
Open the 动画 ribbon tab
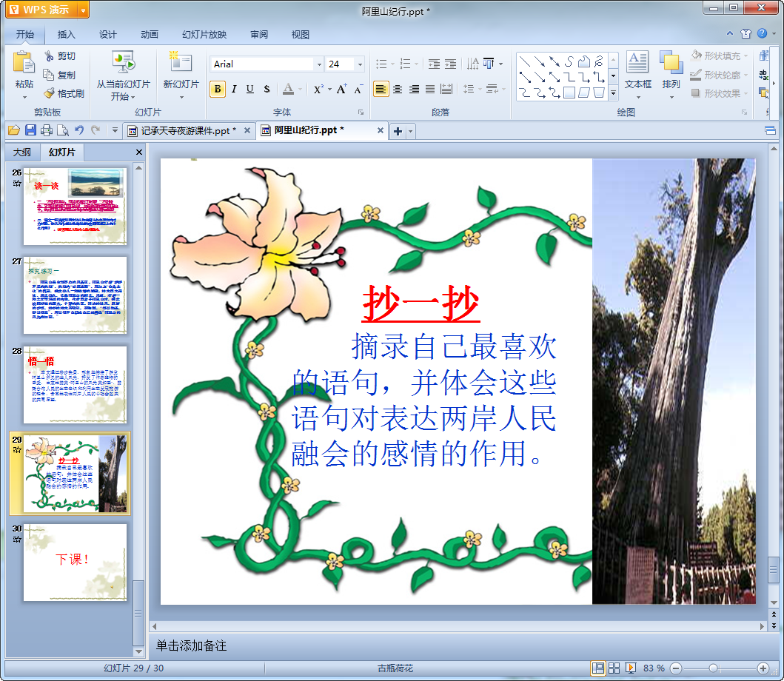point(149,34)
